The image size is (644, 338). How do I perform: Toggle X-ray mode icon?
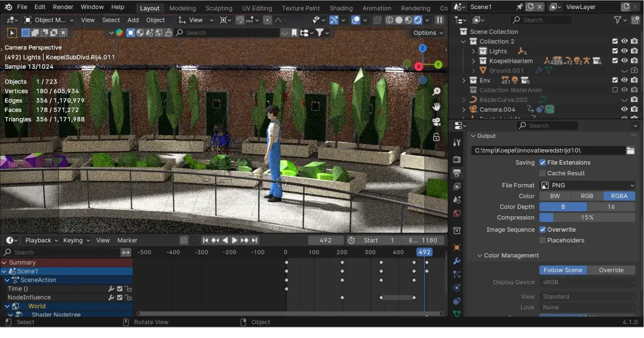click(x=377, y=20)
